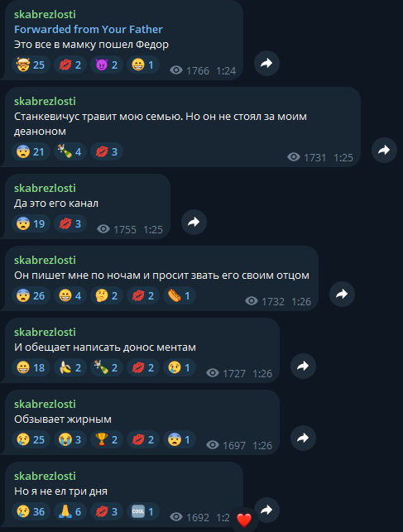Viewport: 403px width, 532px height.
Task: Toggle the trophy reaction on 'Обзывает жирным'
Action: (107, 439)
